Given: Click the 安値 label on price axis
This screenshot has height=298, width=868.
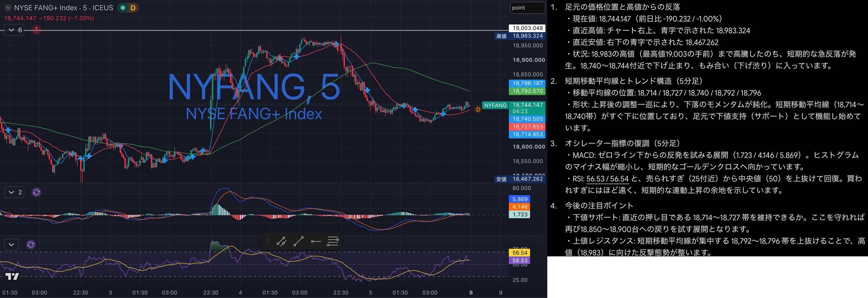Looking at the screenshot, I should click(501, 179).
